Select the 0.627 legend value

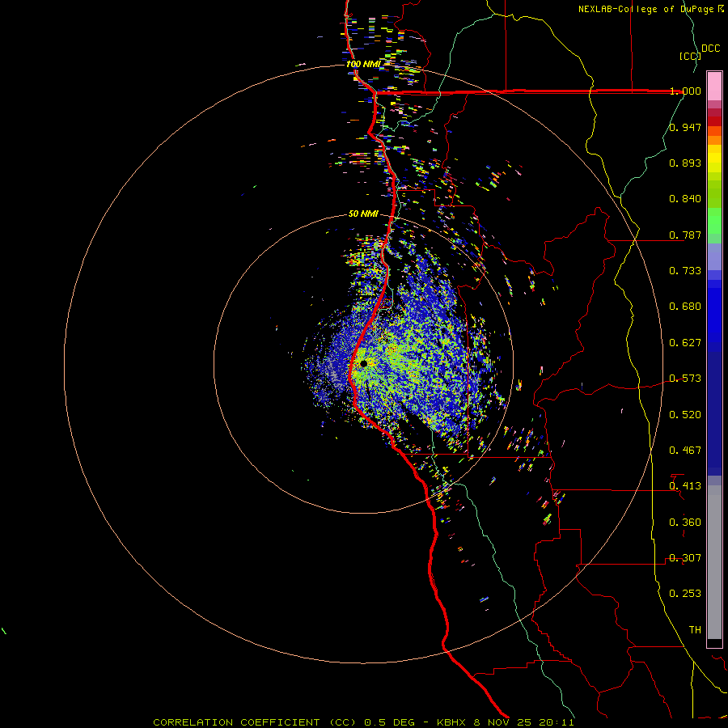click(x=685, y=343)
